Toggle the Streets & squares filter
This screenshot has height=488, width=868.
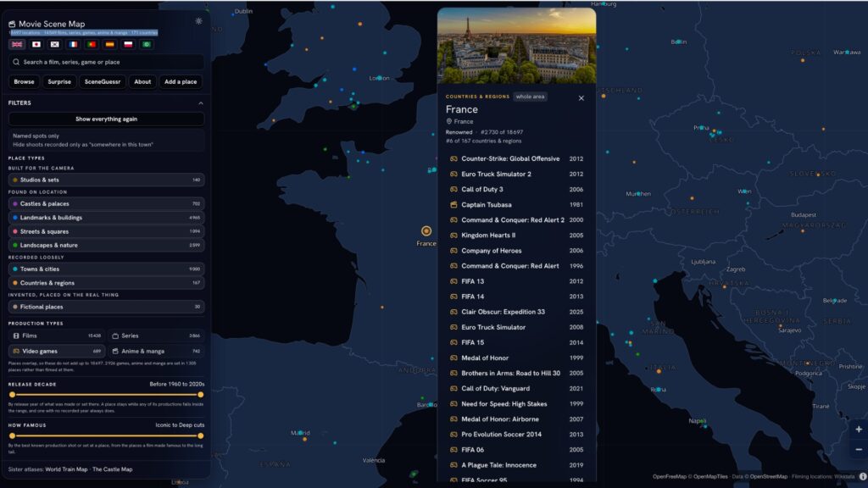[x=106, y=231]
